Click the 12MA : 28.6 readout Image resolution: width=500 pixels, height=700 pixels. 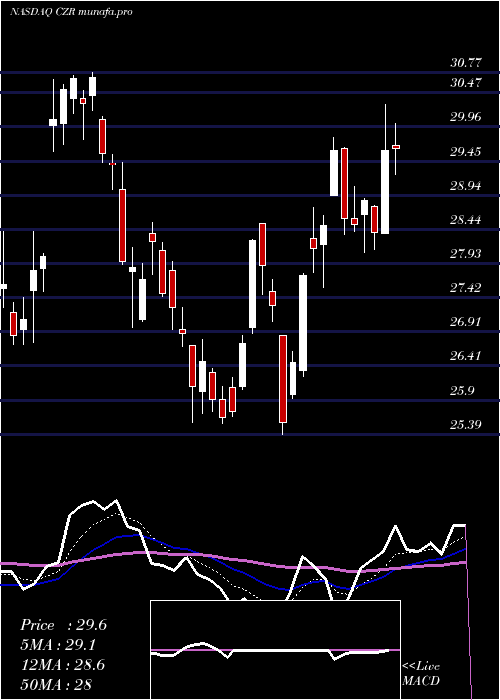[62, 665]
